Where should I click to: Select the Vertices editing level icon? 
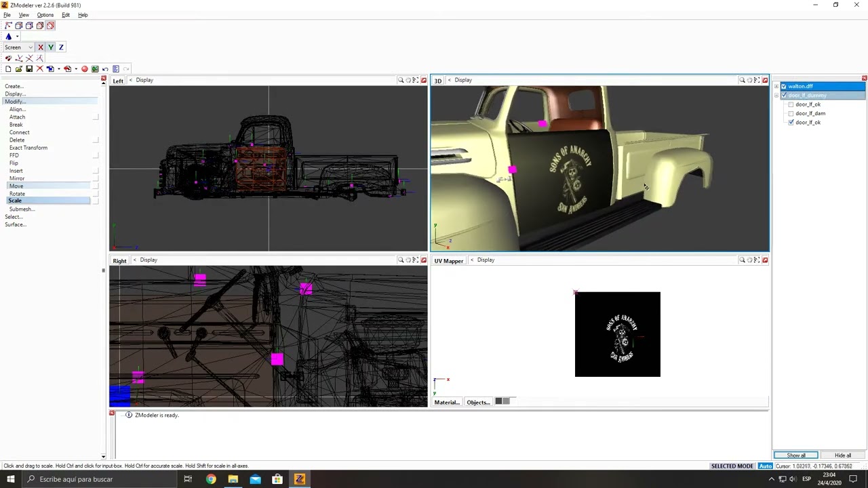[8, 26]
